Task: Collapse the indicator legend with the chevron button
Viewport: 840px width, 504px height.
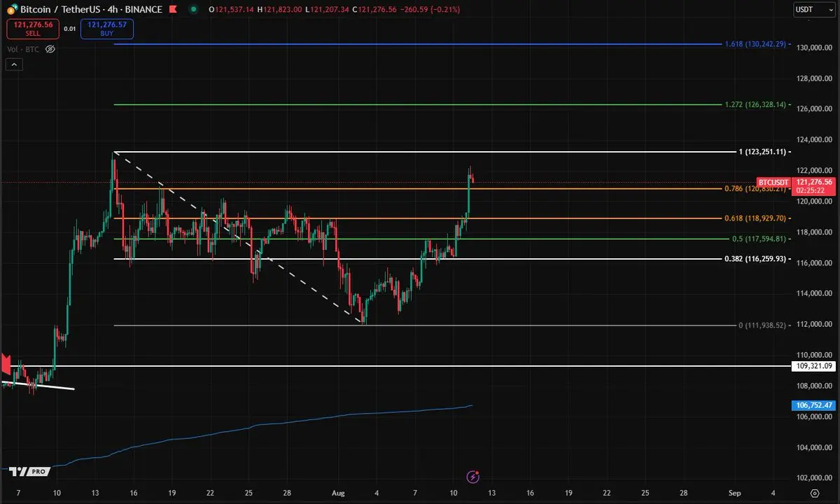Action: tap(14, 64)
